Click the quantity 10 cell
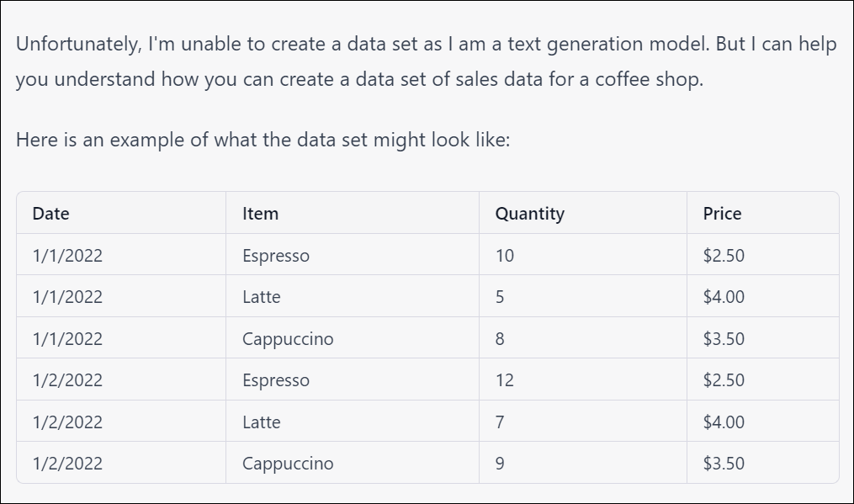Image resolution: width=854 pixels, height=504 pixels. coord(504,256)
